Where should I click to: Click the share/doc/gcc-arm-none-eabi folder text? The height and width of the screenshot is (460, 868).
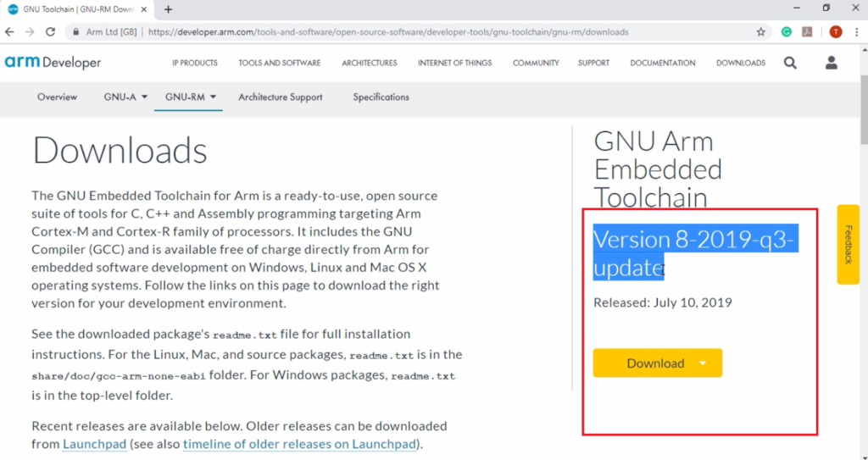(x=119, y=376)
